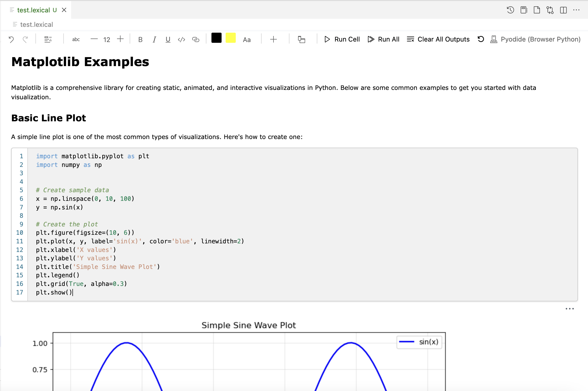
Task: Open the Pyodide kernel selector
Action: (x=535, y=39)
